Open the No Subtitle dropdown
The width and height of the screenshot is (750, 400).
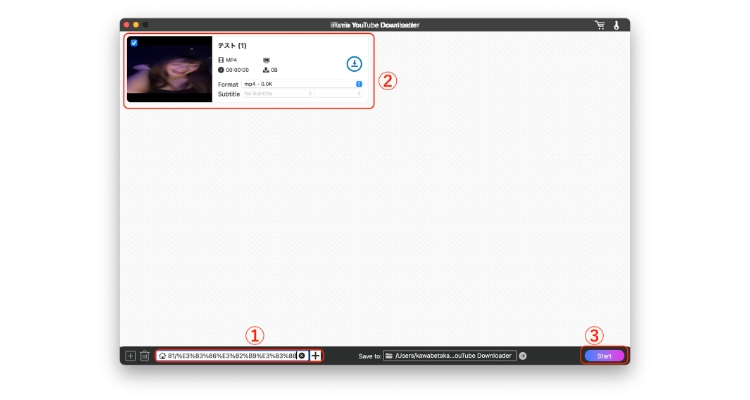(x=277, y=94)
